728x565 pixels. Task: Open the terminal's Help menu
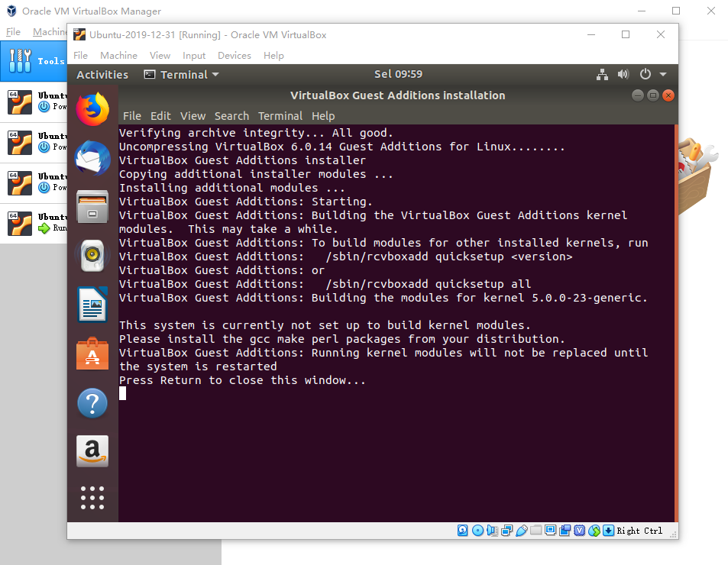pyautogui.click(x=323, y=116)
